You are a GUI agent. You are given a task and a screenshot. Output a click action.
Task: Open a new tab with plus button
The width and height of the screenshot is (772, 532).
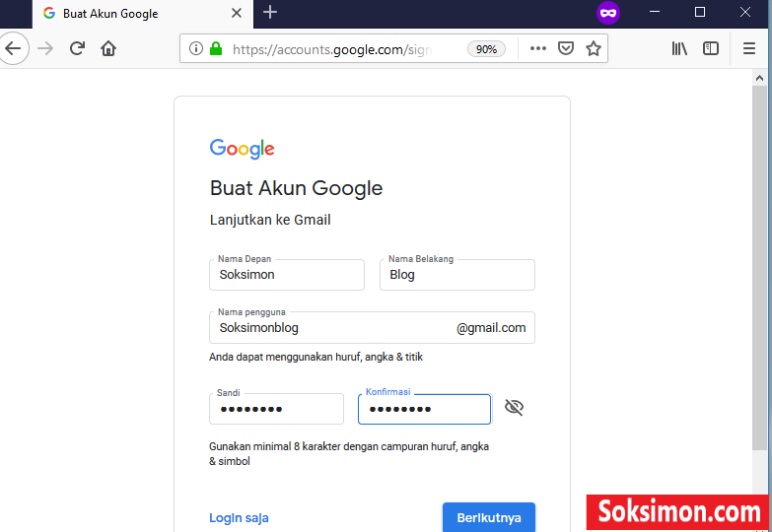click(x=270, y=12)
